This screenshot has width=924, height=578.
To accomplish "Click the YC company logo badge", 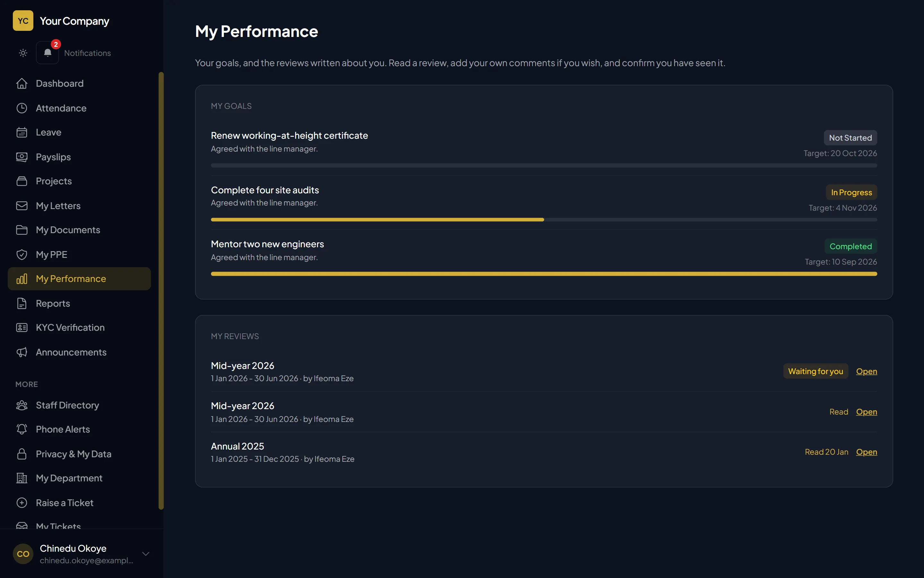I will pyautogui.click(x=23, y=21).
